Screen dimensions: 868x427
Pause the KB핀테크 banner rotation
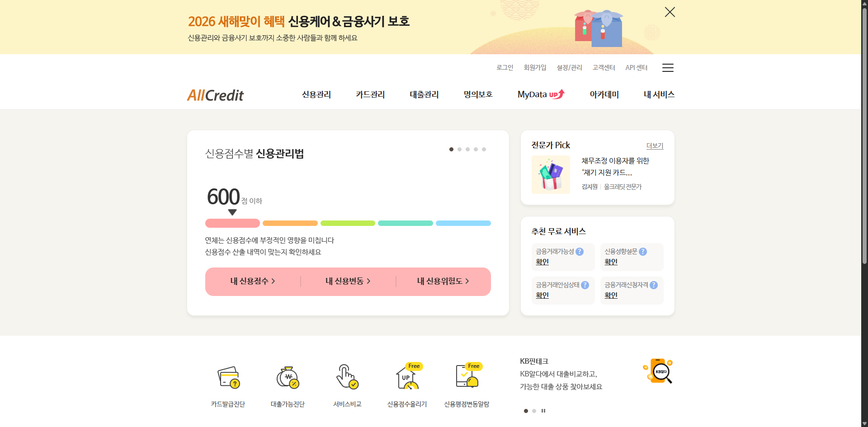pyautogui.click(x=544, y=411)
